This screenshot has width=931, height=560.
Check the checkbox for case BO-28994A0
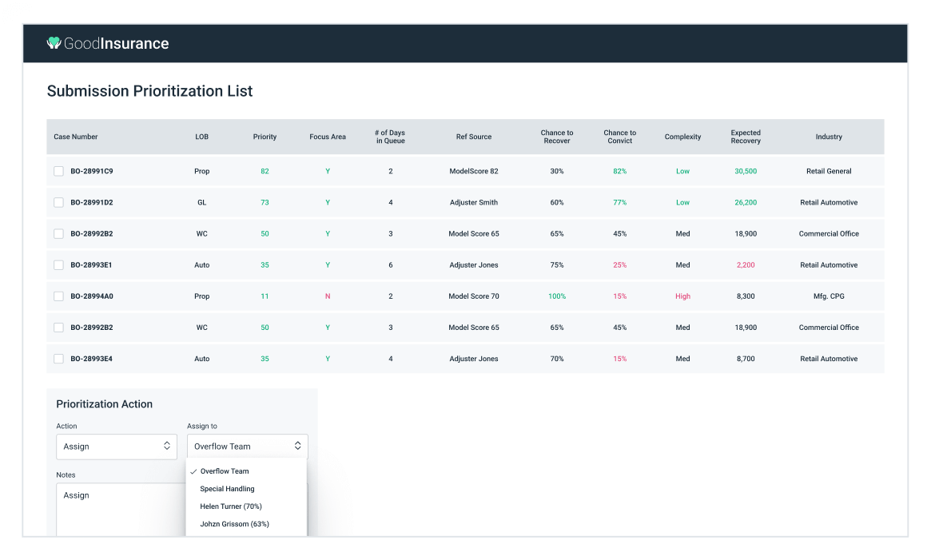tap(58, 296)
